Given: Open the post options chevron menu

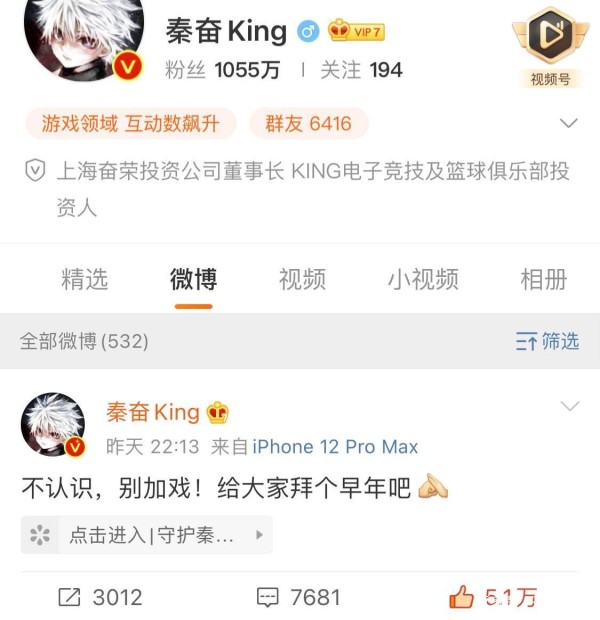Looking at the screenshot, I should tap(570, 406).
